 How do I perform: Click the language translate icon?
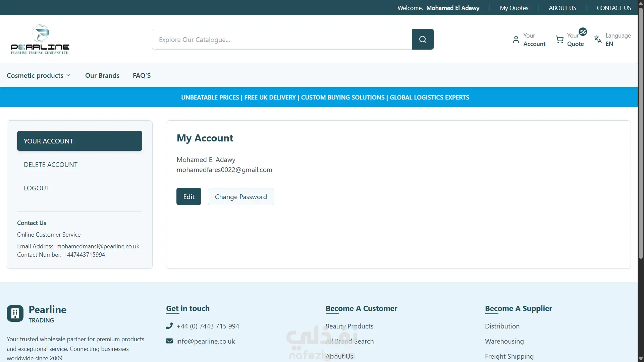[598, 39]
